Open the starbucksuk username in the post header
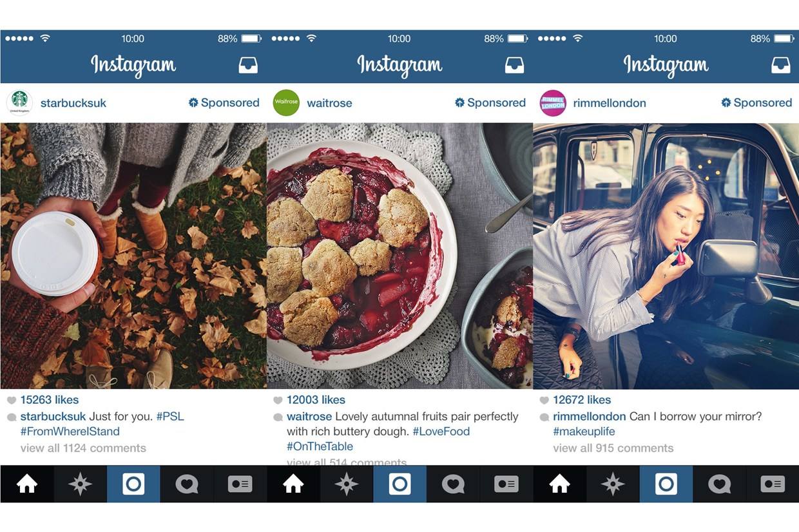799x532 pixels. (x=73, y=103)
